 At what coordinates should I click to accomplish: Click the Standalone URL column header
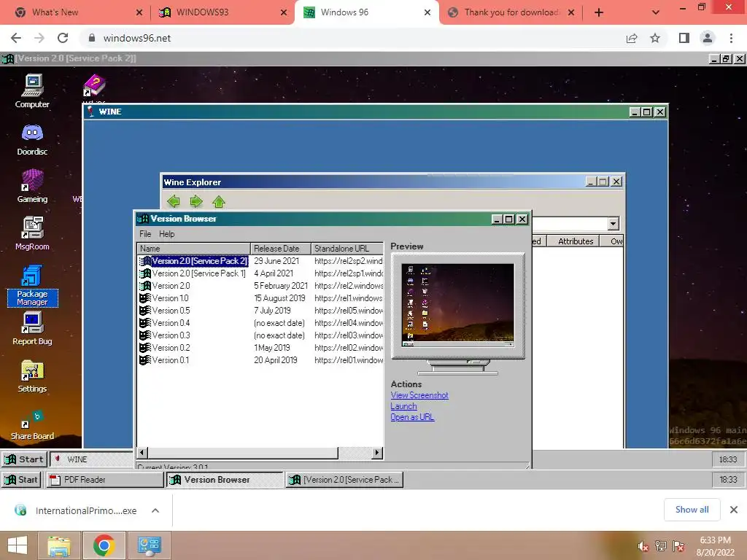pos(347,249)
